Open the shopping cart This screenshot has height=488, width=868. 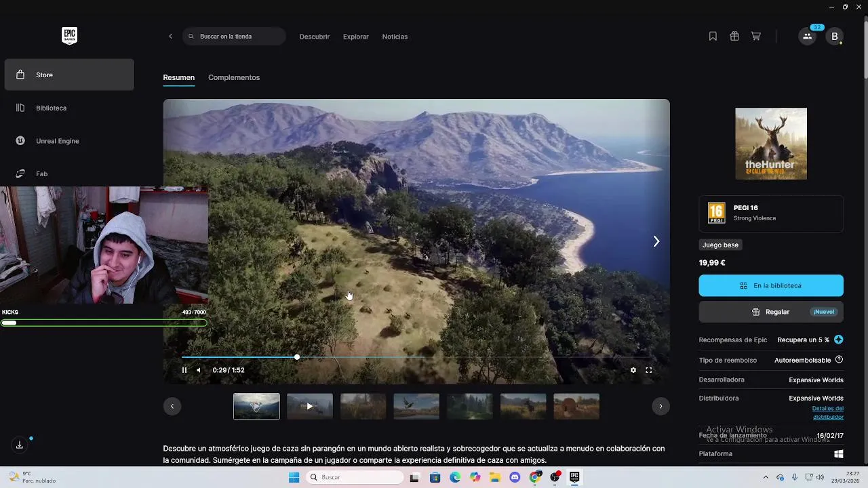[x=755, y=37]
